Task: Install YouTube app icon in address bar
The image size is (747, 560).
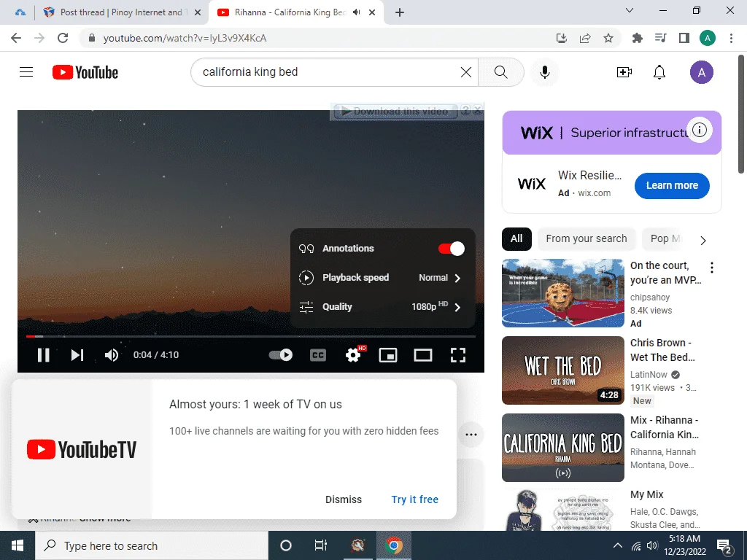Action: 562,38
